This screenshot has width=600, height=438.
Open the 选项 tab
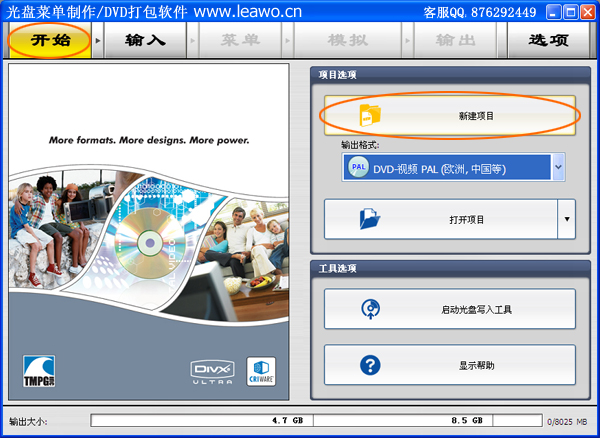click(x=548, y=40)
